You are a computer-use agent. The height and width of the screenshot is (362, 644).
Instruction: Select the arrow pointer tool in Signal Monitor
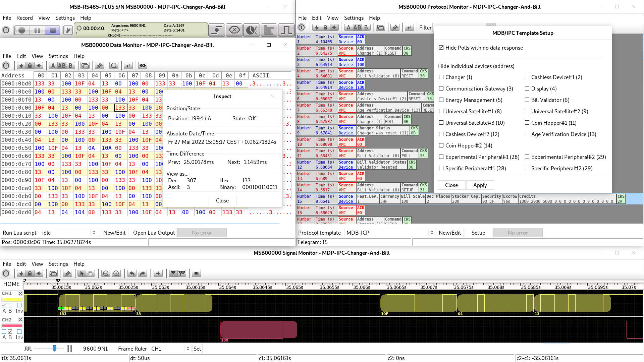pos(82,274)
